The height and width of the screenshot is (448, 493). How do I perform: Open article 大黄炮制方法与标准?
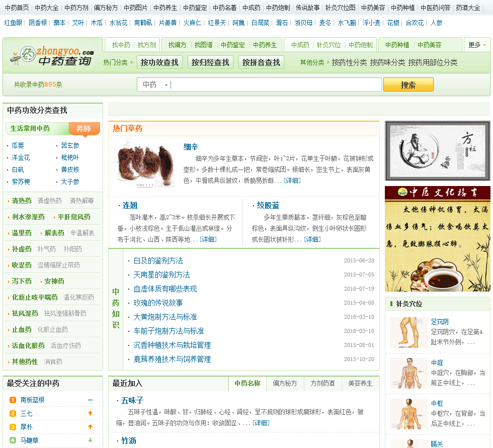tap(165, 317)
